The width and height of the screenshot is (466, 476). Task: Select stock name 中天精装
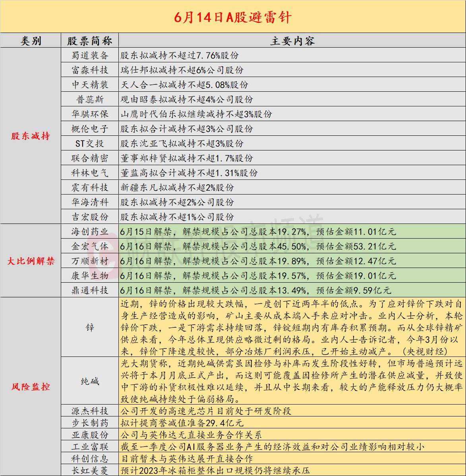click(90, 85)
